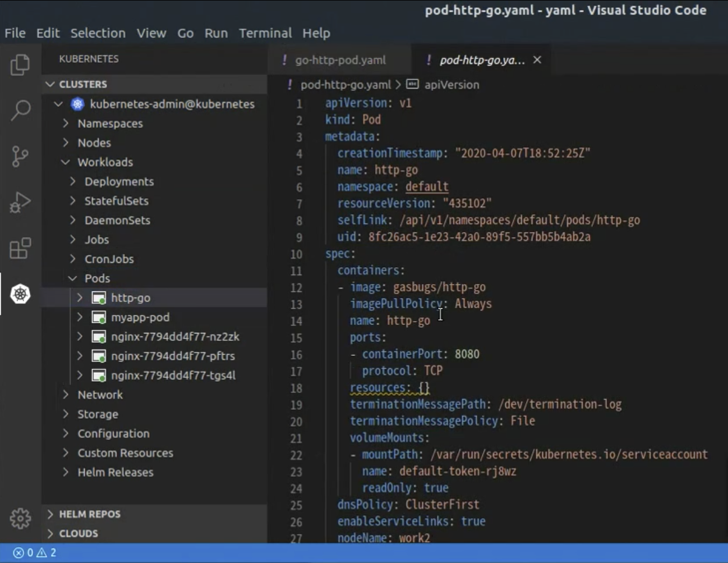
Task: Open the Explorer view in activity bar
Action: pos(20,65)
